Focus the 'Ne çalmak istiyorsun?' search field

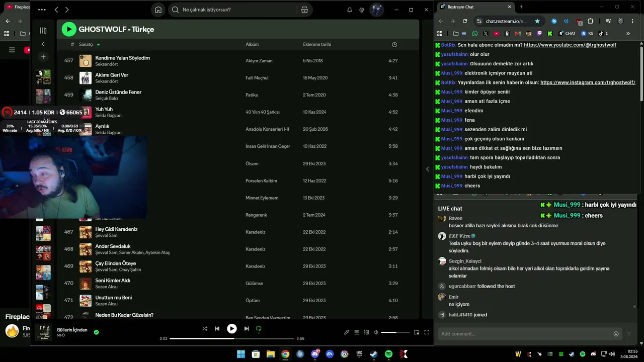click(240, 10)
